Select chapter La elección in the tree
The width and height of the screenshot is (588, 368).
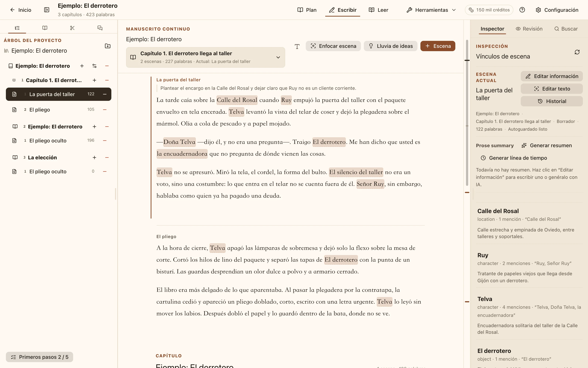[x=42, y=158]
